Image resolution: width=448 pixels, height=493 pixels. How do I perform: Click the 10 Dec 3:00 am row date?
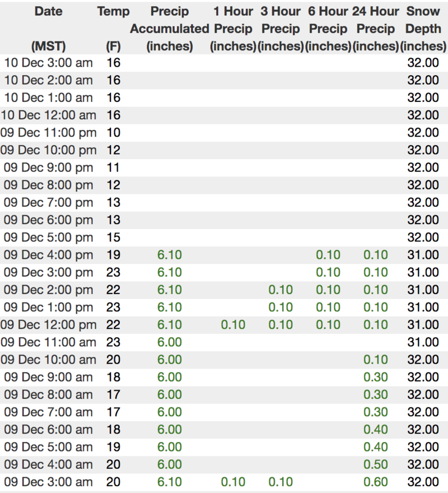[x=48, y=62]
